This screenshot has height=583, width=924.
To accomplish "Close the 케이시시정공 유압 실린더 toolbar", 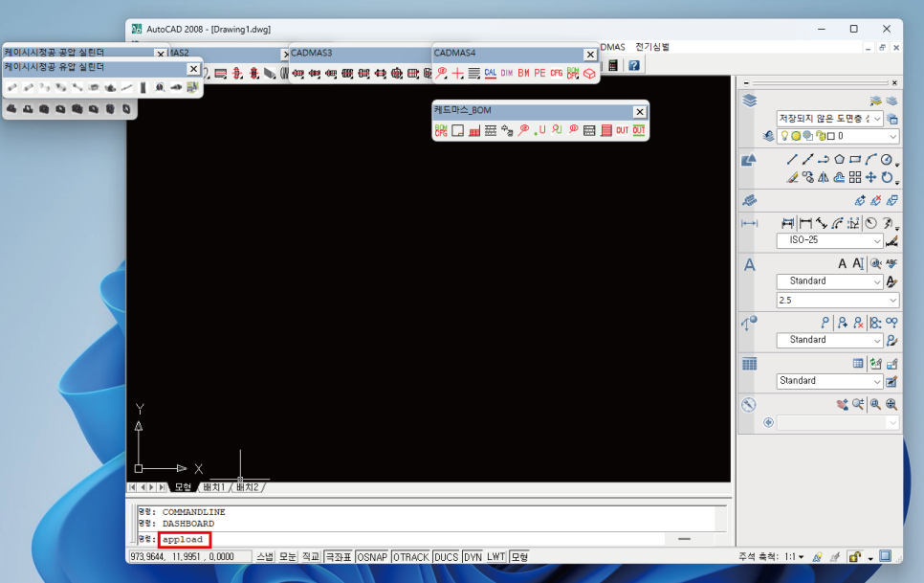I will tap(193, 68).
